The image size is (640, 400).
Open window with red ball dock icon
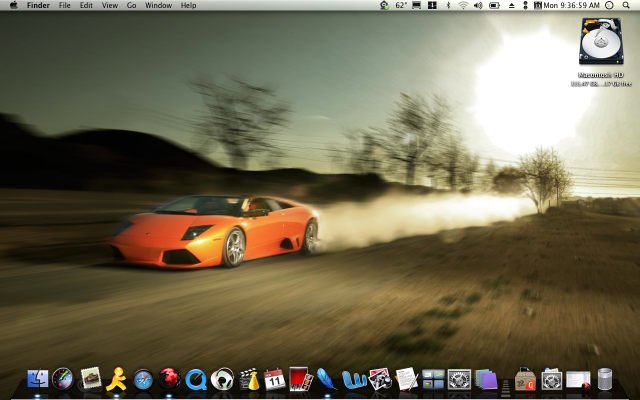pos(578,380)
